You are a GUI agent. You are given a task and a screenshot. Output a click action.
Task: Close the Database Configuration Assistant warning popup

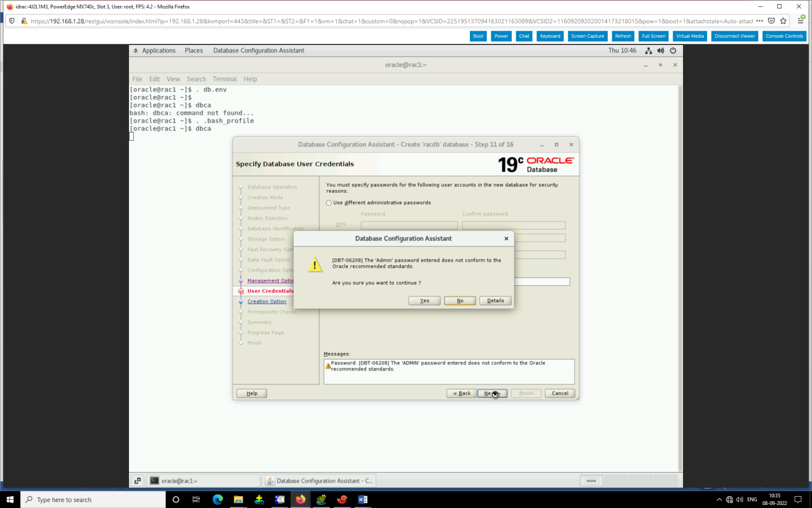[x=506, y=239]
